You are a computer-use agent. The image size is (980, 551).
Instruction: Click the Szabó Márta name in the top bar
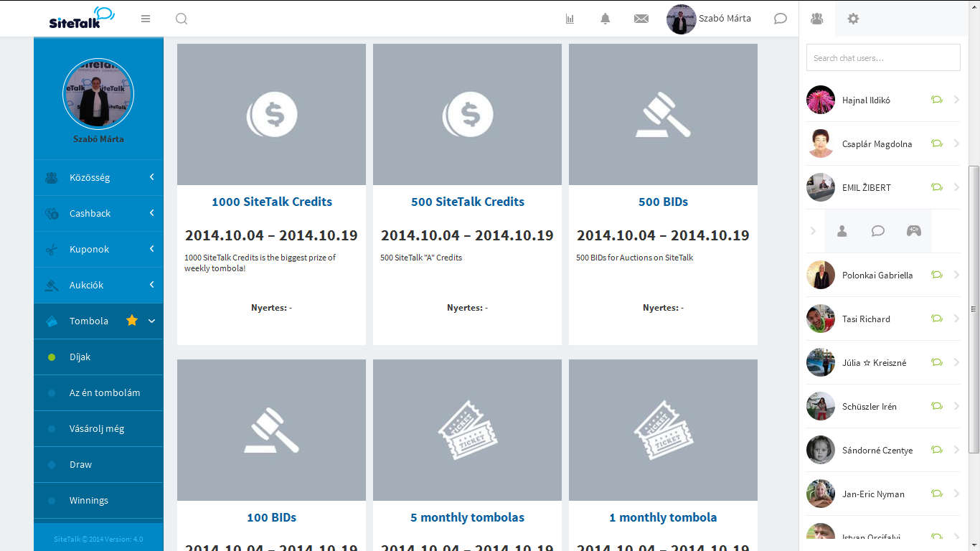coord(725,19)
